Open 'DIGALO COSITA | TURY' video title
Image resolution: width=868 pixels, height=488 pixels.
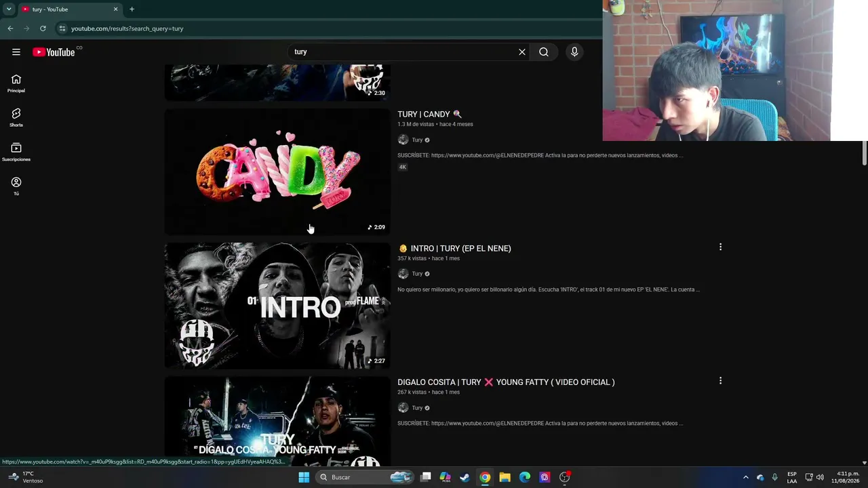coord(506,382)
